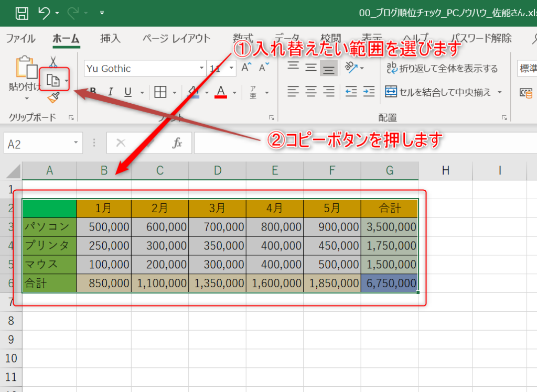Open the fill color picker arrow
Viewport: 537px width, 392px height.
(207, 92)
